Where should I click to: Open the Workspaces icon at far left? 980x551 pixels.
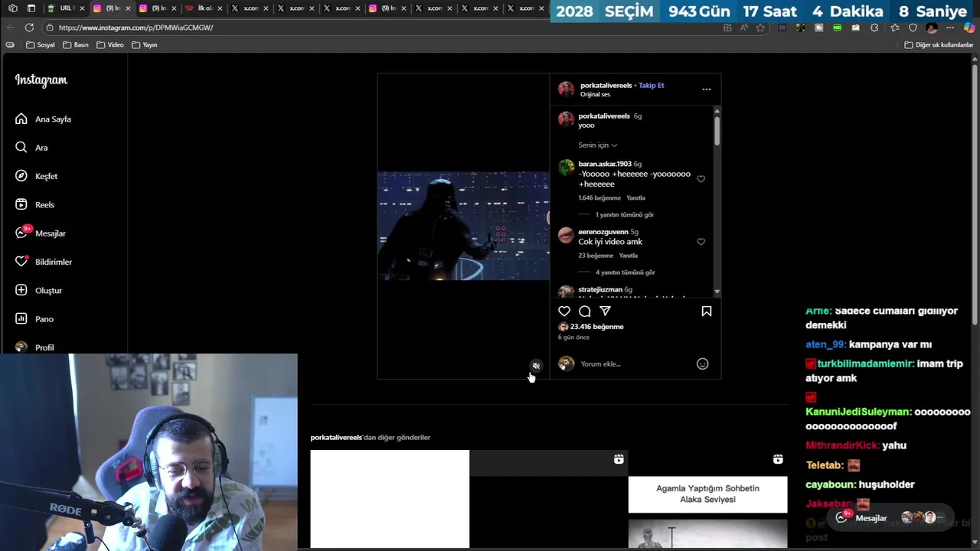(x=12, y=8)
